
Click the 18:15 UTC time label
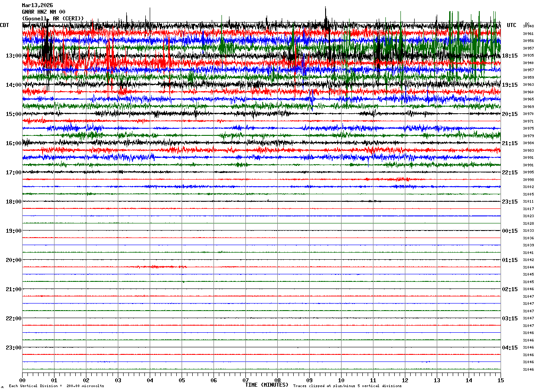(x=509, y=56)
